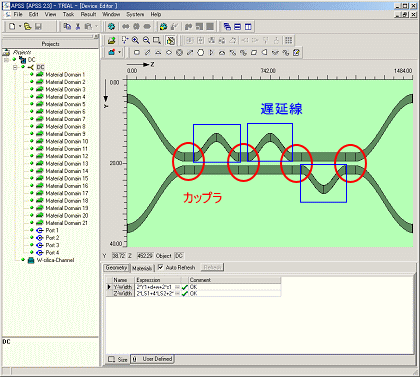This screenshot has width=420, height=377.
Task: Select Material Domain 21 in the tree
Action: point(67,223)
